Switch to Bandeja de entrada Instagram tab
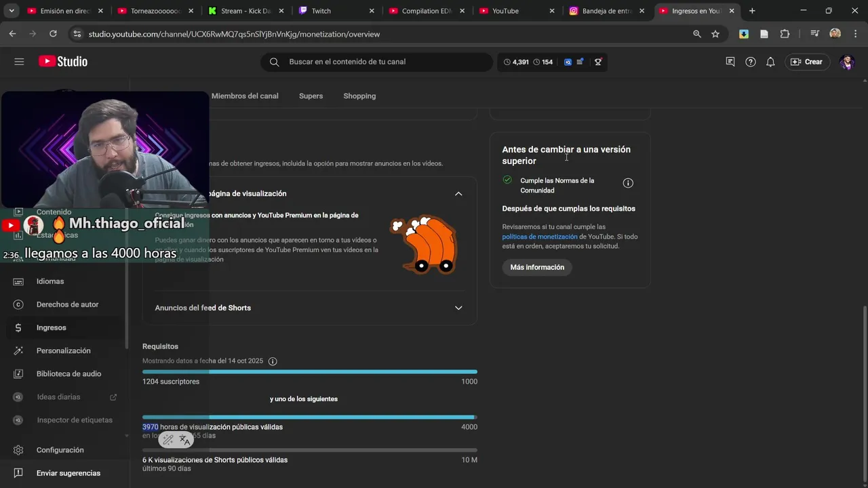Viewport: 868px width, 488px height. 606,11
